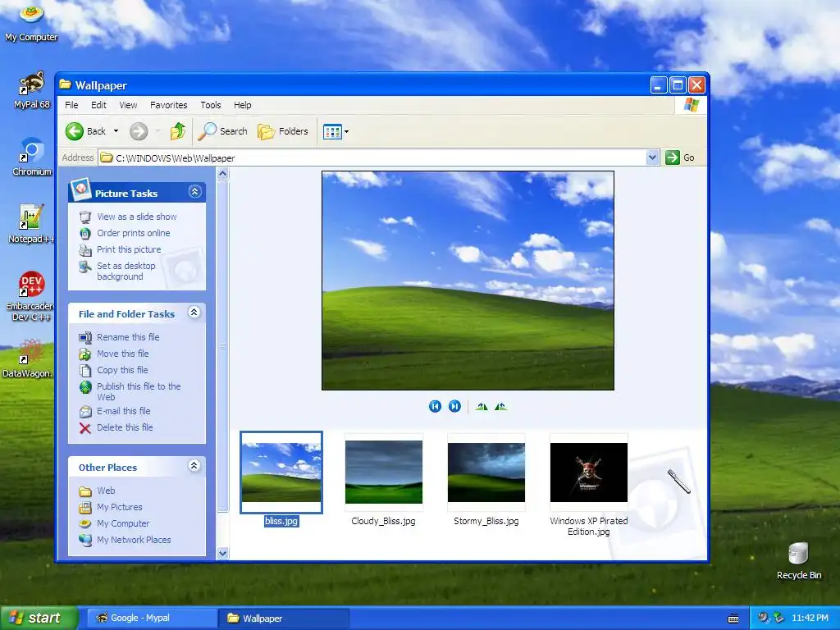The height and width of the screenshot is (630, 840).
Task: Expand the Views dropdown arrow
Action: coord(347,131)
